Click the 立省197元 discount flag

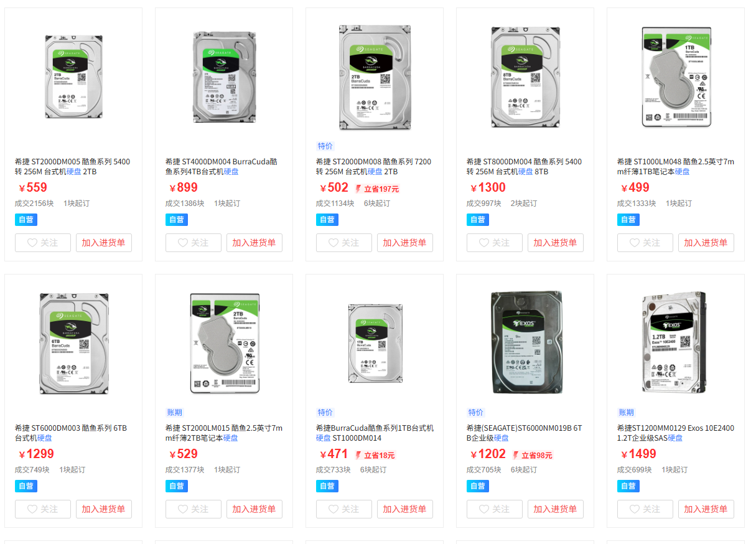(377, 189)
